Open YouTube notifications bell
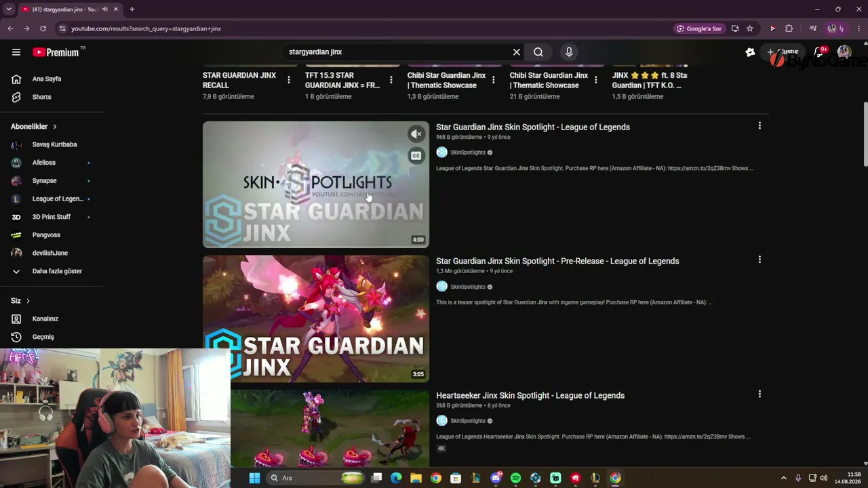 coord(820,52)
